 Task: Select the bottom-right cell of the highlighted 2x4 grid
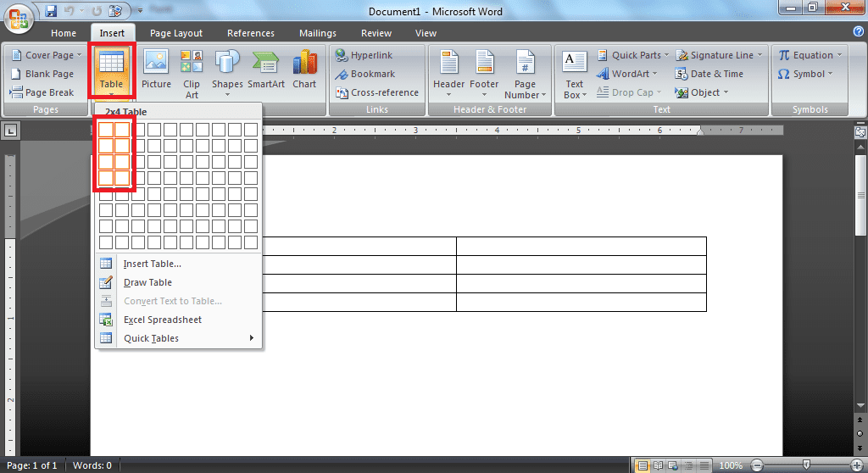[122, 178]
